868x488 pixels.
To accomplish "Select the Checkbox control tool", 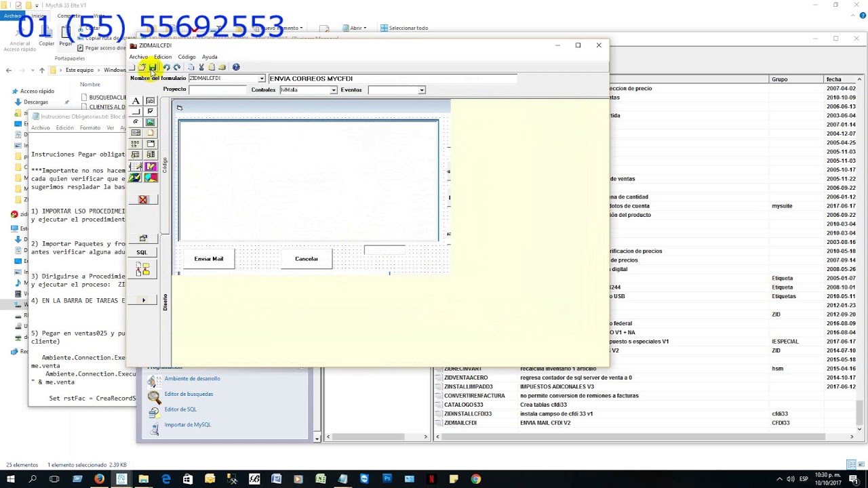I will click(x=151, y=111).
